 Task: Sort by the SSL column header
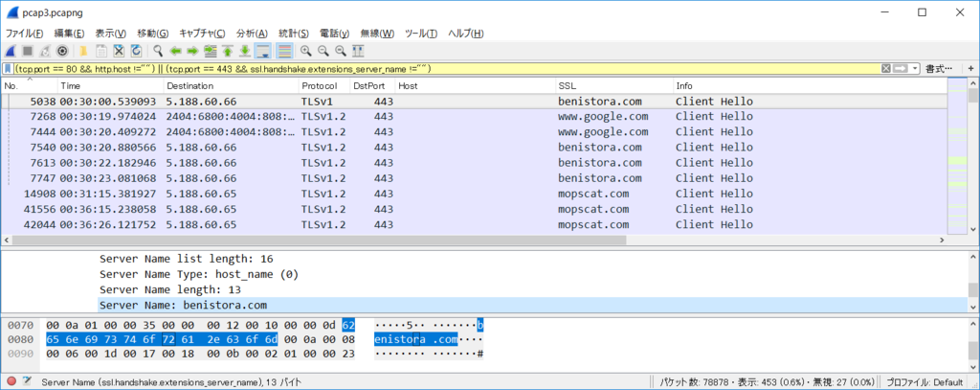tap(614, 86)
